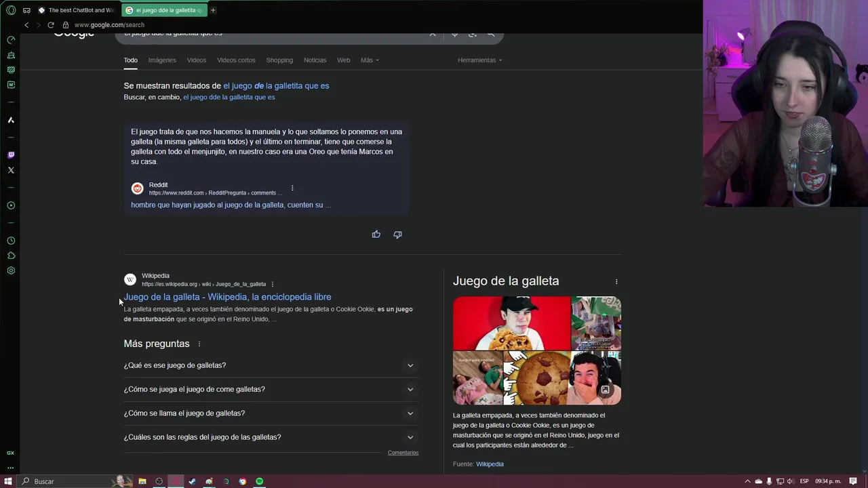Open Wikipedia source link in knowledge panel
This screenshot has width=868, height=488.
tap(490, 464)
